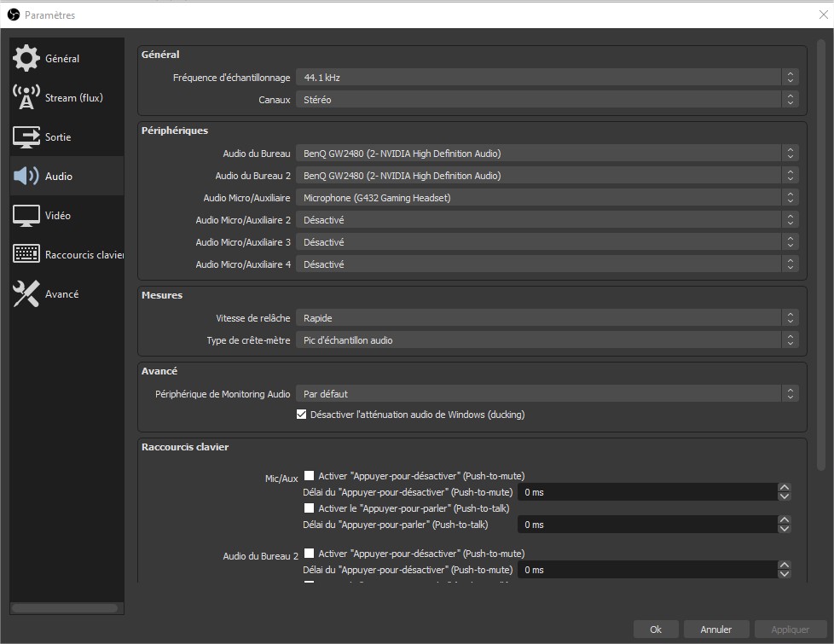
Task: Click the Vidéo screen icon
Action: point(26,216)
